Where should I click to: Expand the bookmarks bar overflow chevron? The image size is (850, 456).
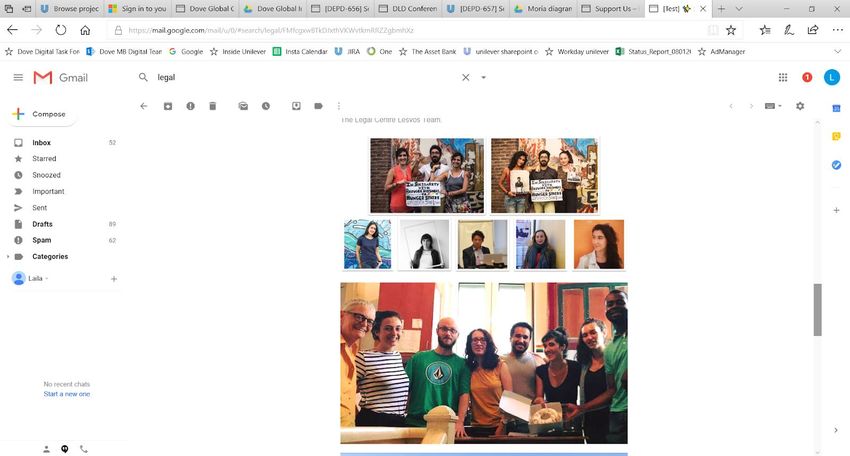pos(838,52)
